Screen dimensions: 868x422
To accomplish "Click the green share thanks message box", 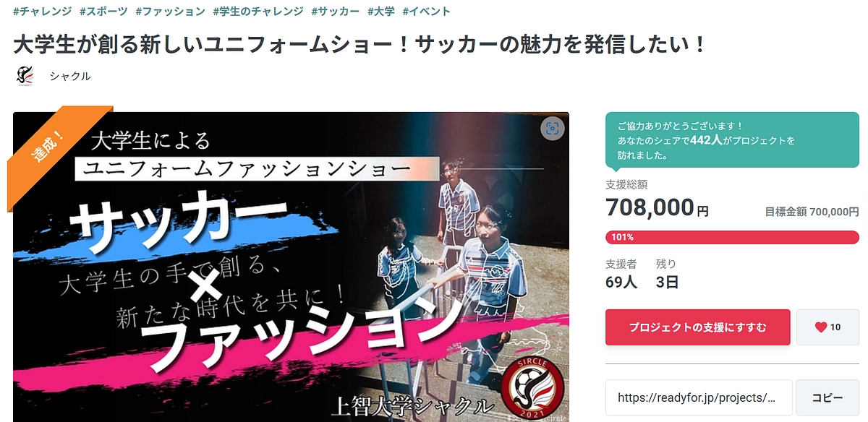I will click(x=732, y=140).
